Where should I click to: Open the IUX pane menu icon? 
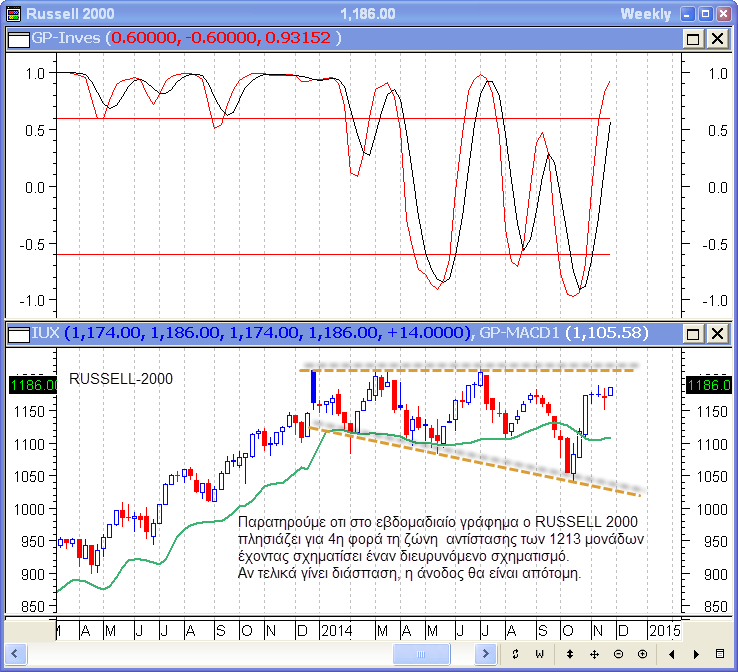(17, 333)
